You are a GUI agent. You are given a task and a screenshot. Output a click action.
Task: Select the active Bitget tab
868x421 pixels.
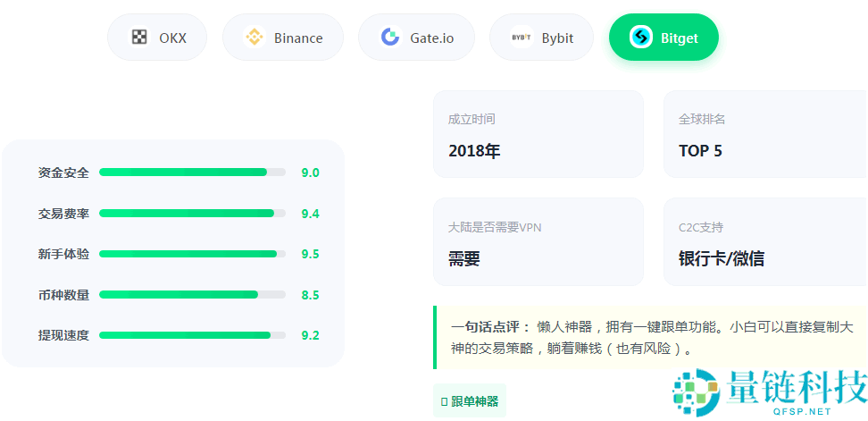(664, 38)
